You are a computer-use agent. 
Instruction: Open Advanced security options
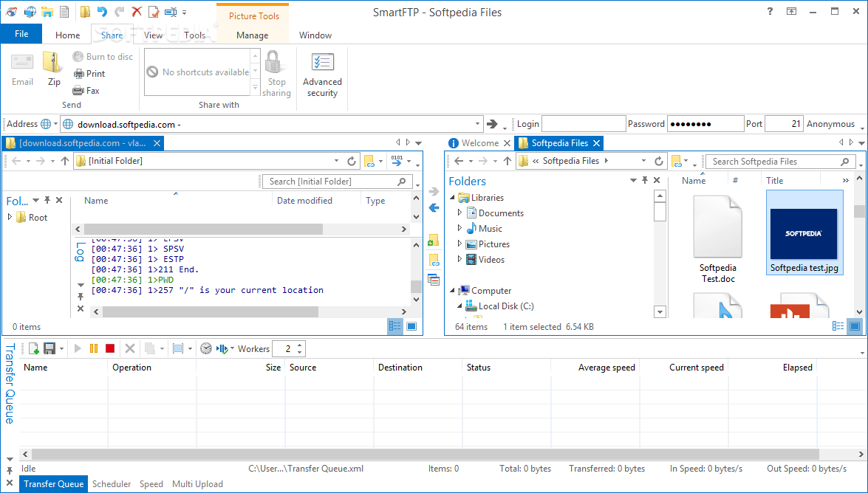(322, 75)
